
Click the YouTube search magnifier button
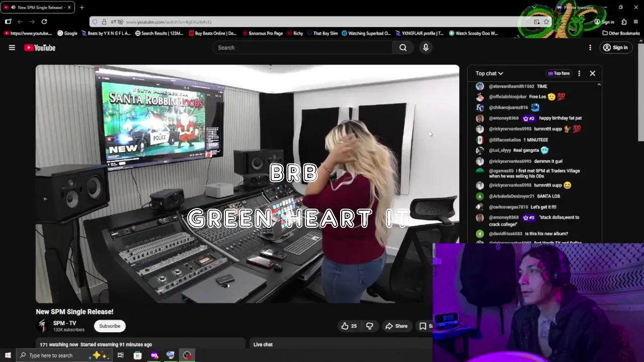403,48
